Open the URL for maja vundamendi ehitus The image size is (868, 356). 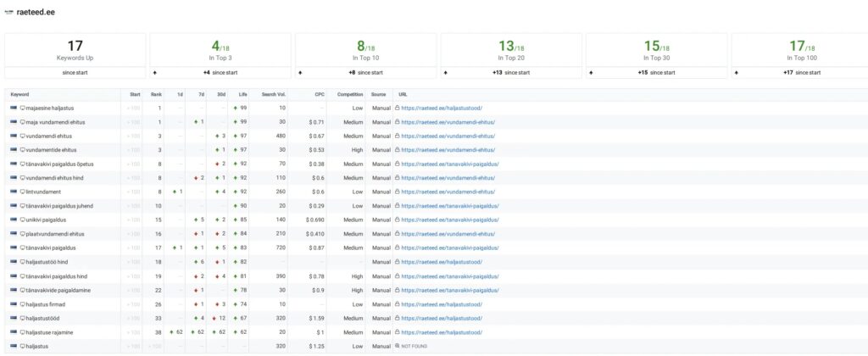coord(448,122)
